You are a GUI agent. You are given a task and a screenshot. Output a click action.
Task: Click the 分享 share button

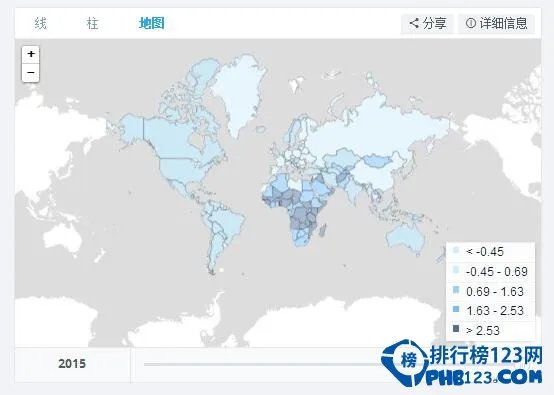click(x=428, y=24)
